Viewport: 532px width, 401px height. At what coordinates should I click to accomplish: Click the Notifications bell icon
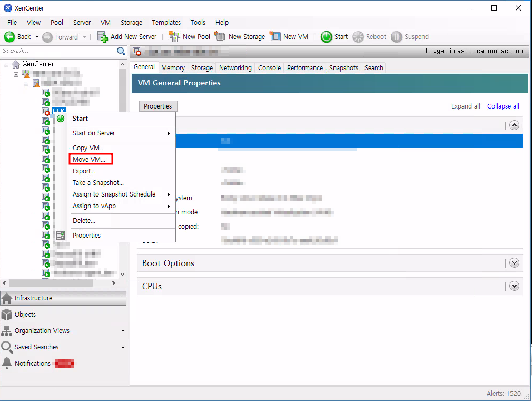pos(6,363)
